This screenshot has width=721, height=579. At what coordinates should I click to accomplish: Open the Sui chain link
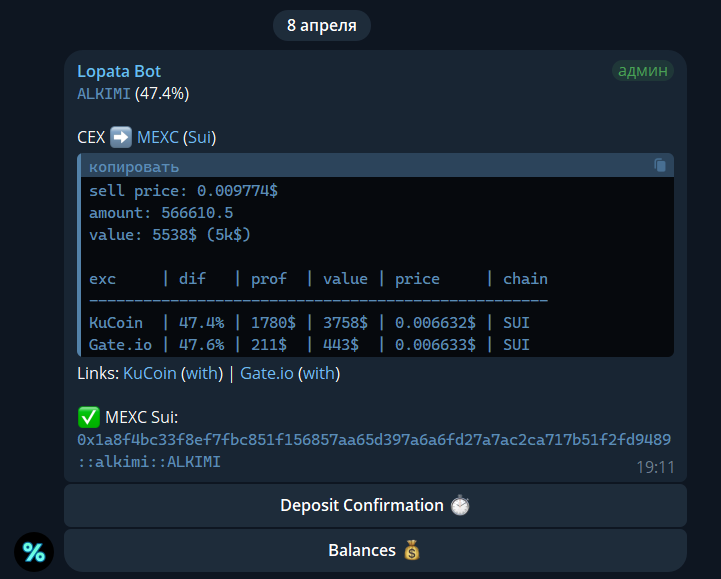pos(200,138)
